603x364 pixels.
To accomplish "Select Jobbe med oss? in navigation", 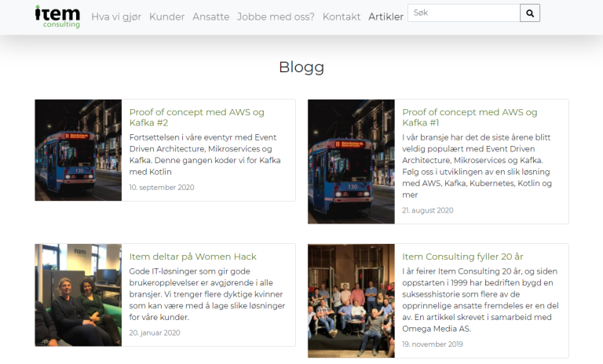I will coord(276,17).
